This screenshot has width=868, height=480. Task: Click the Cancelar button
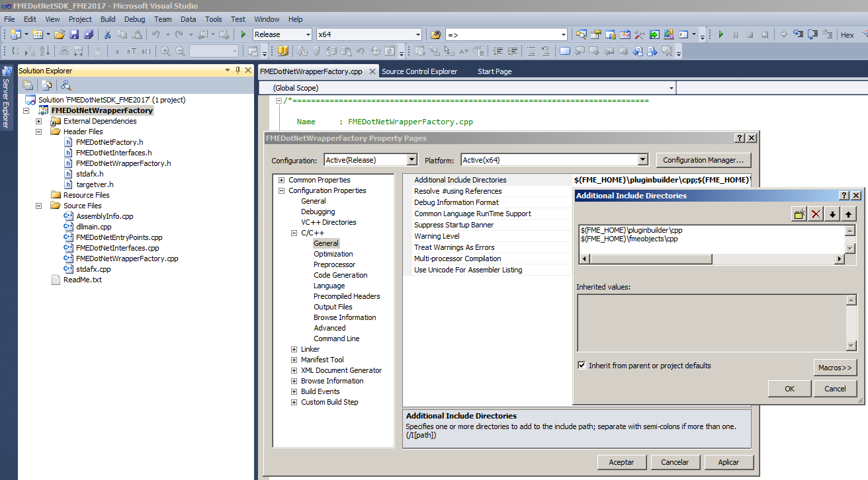click(675, 462)
